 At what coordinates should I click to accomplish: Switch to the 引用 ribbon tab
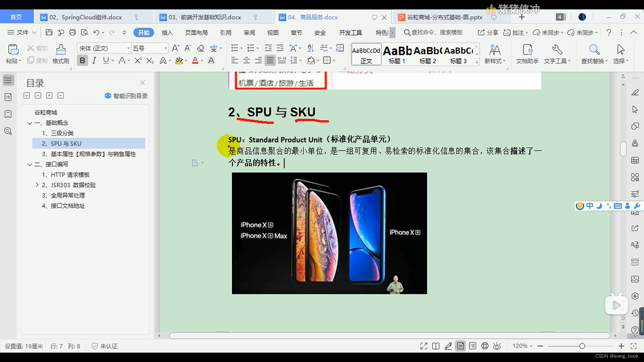226,33
